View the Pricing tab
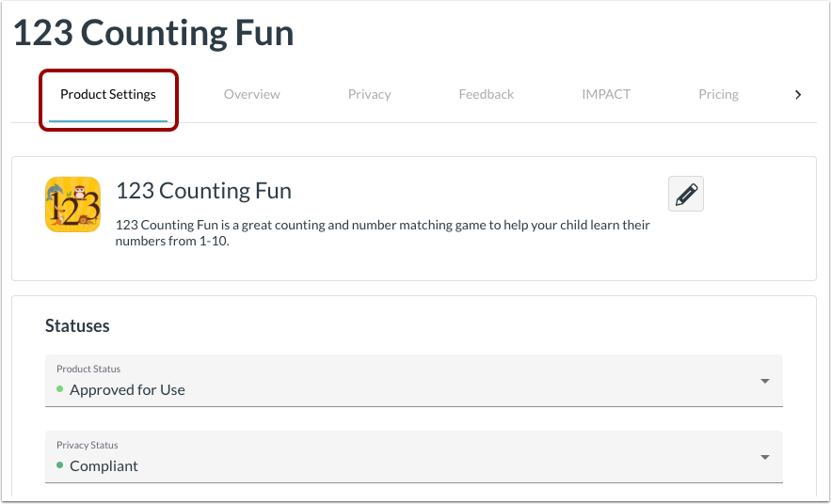831x504 pixels. tap(718, 94)
